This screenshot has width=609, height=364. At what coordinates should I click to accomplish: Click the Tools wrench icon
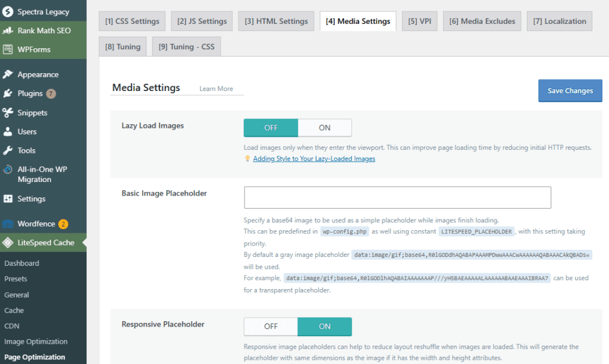click(x=8, y=150)
